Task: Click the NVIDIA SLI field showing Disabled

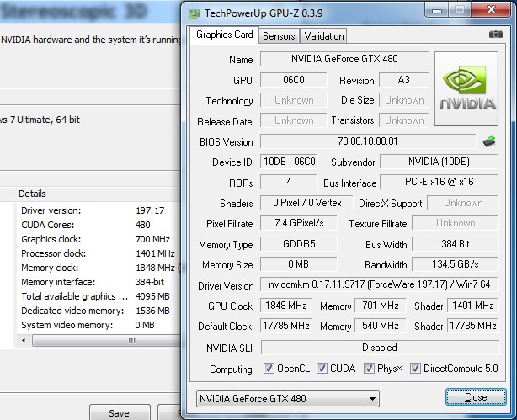Action: [x=380, y=348]
